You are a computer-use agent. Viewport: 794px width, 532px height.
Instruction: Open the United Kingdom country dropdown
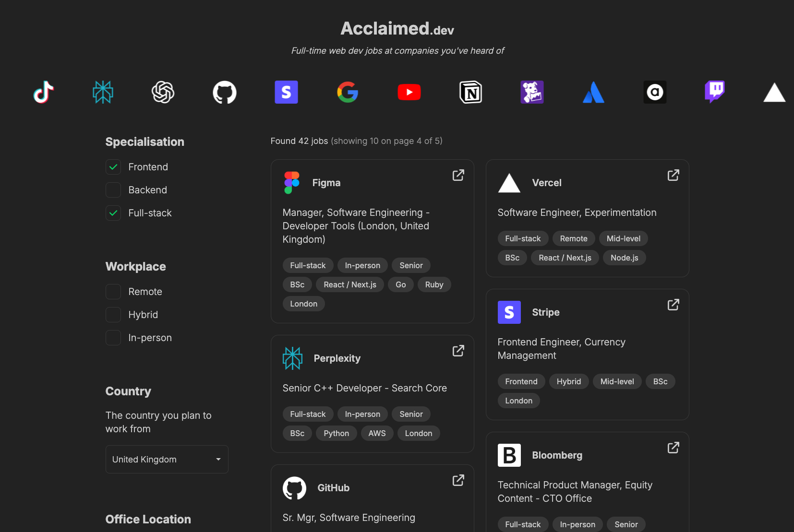pyautogui.click(x=167, y=459)
